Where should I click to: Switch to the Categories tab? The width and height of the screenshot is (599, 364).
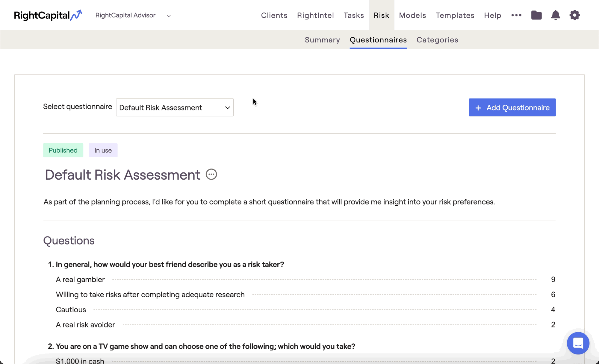(x=437, y=40)
